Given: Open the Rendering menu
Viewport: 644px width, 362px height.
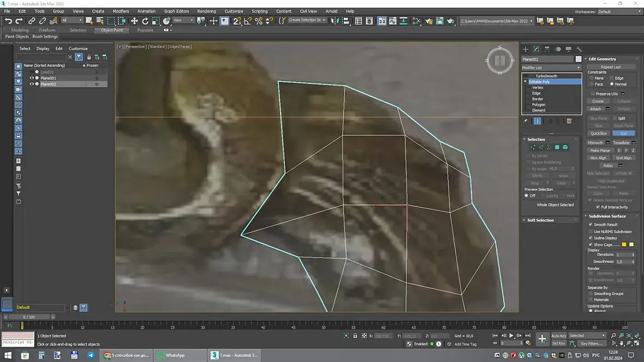Looking at the screenshot, I should tap(206, 11).
